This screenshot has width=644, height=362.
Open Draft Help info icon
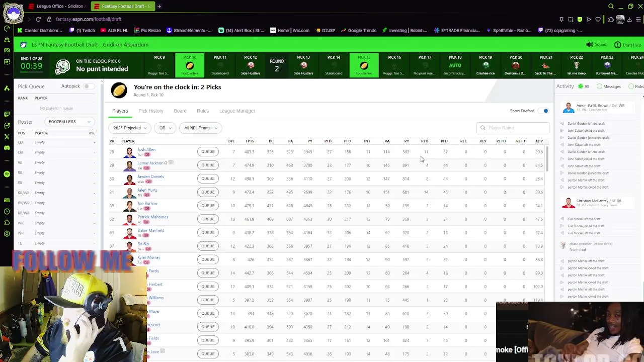617,45
